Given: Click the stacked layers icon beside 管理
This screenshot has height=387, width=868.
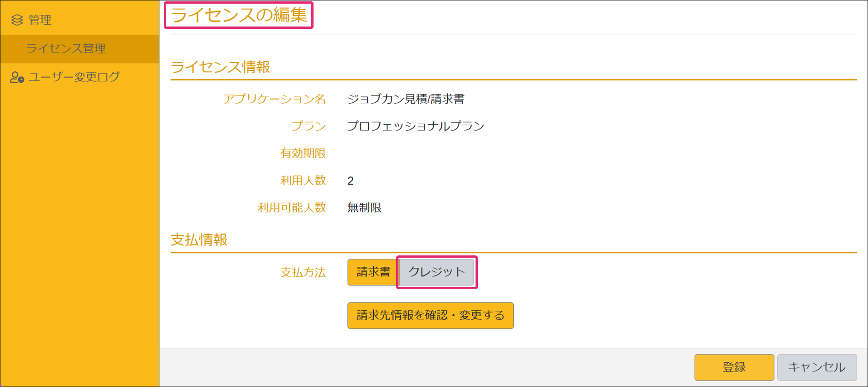Looking at the screenshot, I should tap(17, 20).
